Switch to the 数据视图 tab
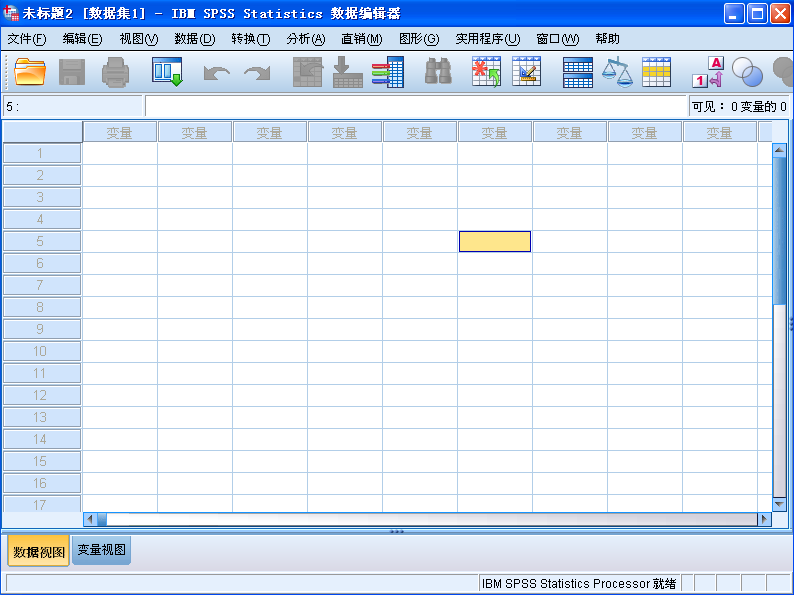This screenshot has width=794, height=595. (38, 551)
